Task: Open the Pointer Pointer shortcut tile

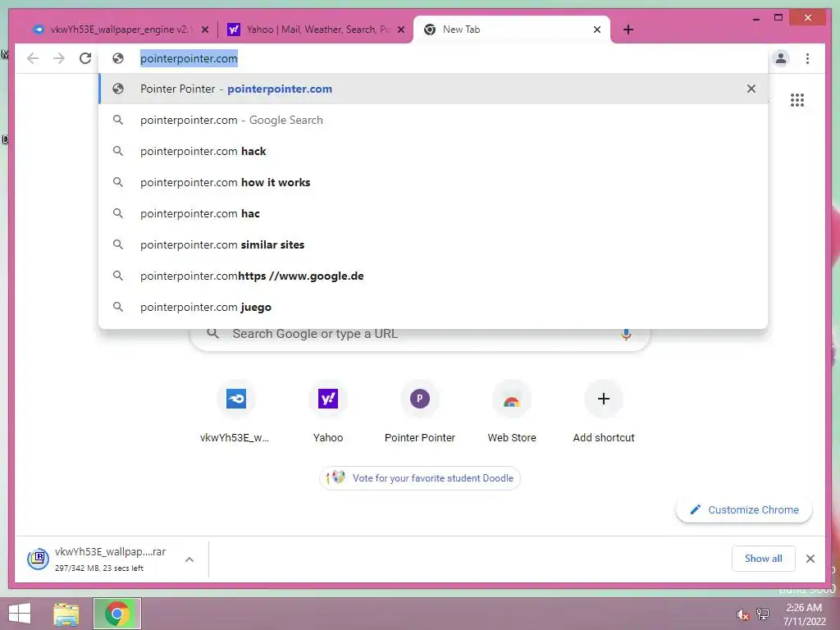Action: [419, 411]
